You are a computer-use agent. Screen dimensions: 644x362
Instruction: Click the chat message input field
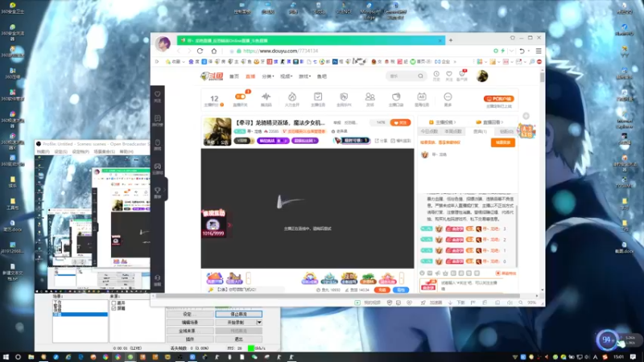[x=470, y=285]
